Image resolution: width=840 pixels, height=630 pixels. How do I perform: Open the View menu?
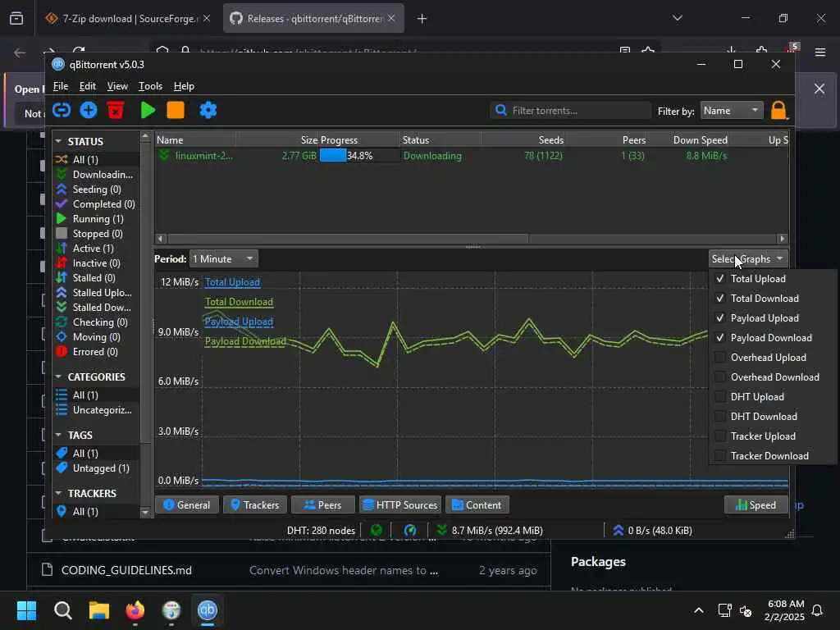click(x=117, y=86)
